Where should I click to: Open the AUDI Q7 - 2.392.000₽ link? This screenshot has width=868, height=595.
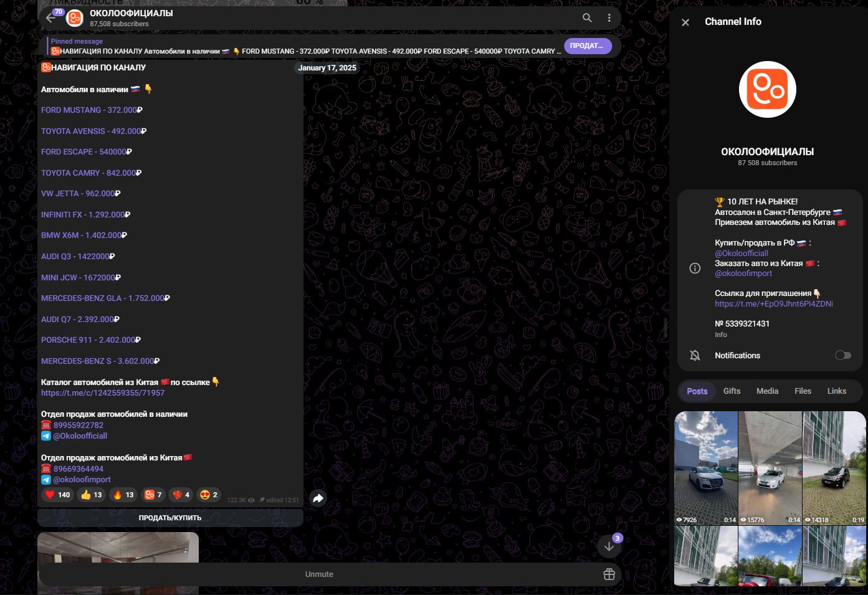(80, 320)
